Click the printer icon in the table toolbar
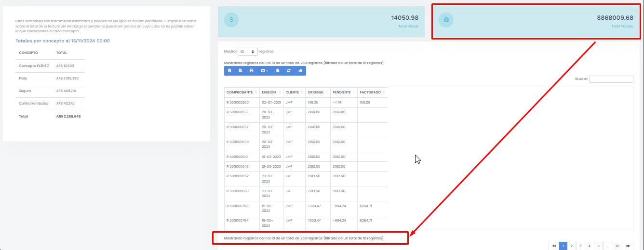Screen dimensions: 644x250 251,71
